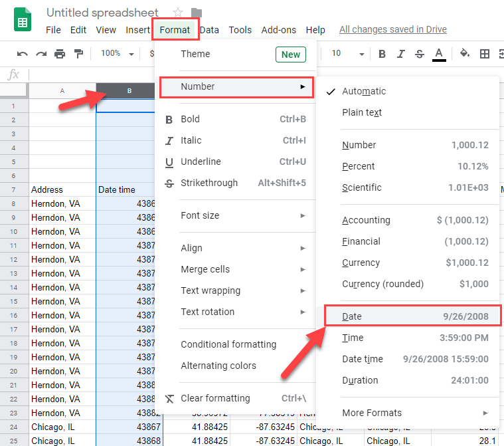Click the fill color paint bucket

(465, 54)
